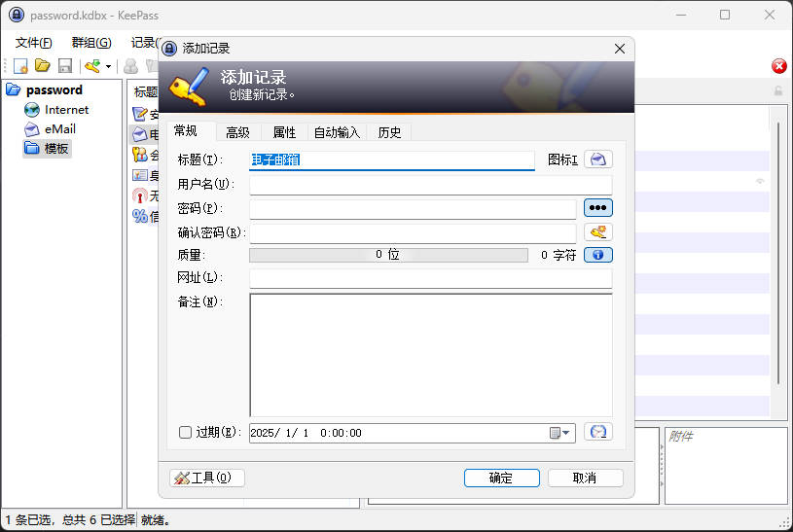
Task: Click the Add entry key toolbar icon
Action: click(92, 66)
